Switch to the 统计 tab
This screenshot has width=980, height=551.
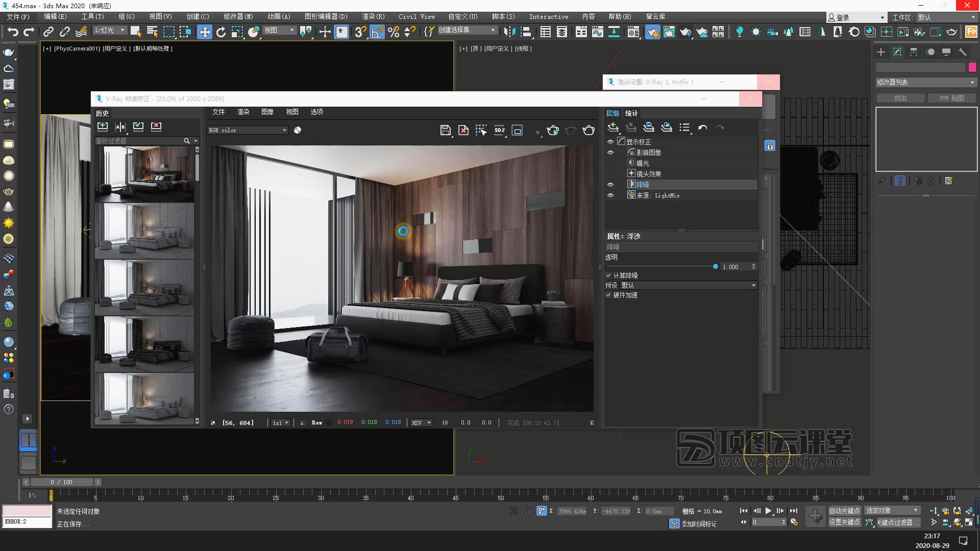[x=631, y=113]
